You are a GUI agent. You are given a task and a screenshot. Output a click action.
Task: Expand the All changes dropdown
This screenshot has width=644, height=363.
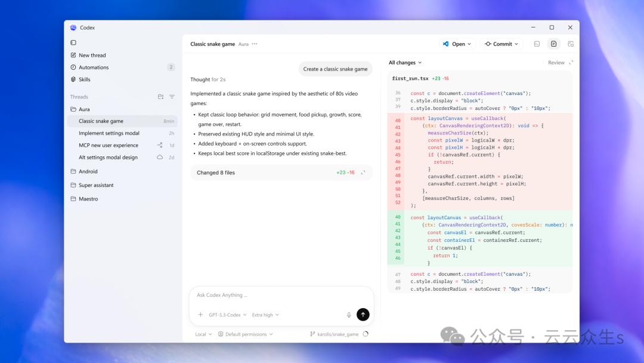(405, 63)
